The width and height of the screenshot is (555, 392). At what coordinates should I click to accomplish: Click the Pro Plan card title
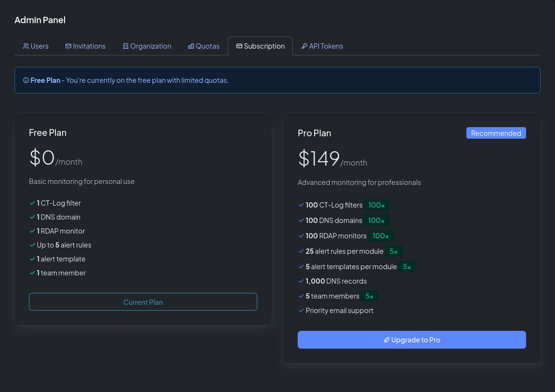point(314,133)
